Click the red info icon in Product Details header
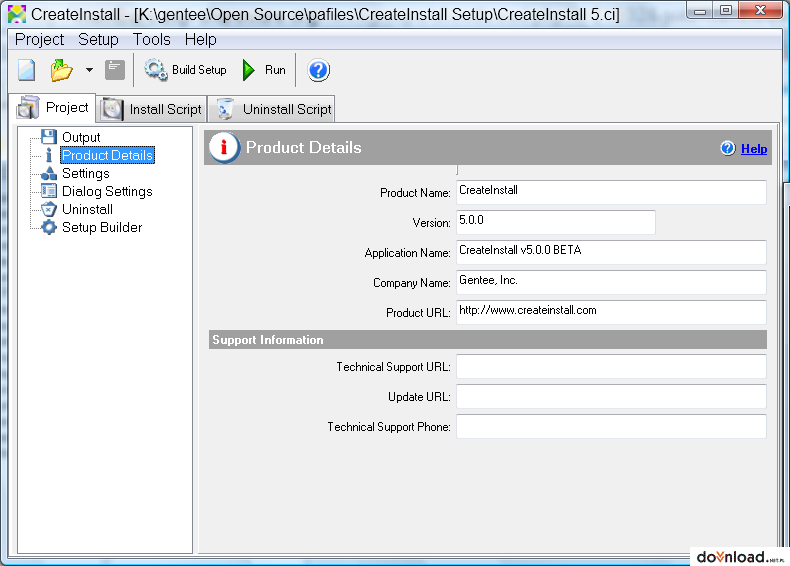Viewport: 790px width, 566px height. click(224, 148)
